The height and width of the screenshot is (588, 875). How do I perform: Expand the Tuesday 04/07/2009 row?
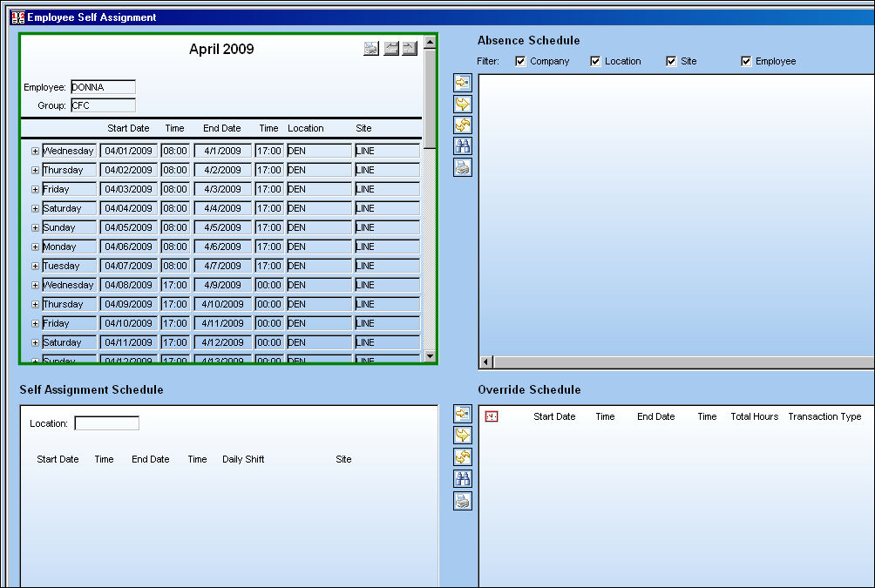(35, 266)
